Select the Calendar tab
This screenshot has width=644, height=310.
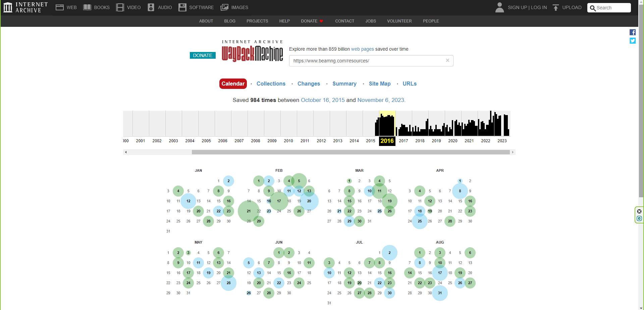tap(233, 84)
